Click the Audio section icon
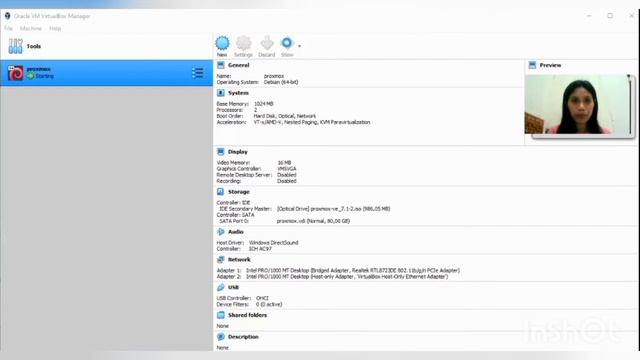The height and width of the screenshot is (360, 640). pyautogui.click(x=221, y=231)
